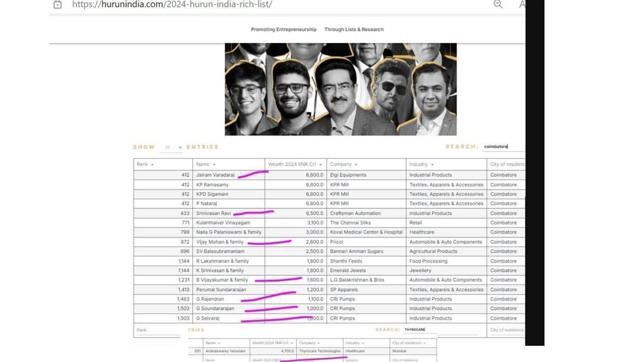Select the name Perumal Sundararajan
The image size is (644, 362).
221,290
